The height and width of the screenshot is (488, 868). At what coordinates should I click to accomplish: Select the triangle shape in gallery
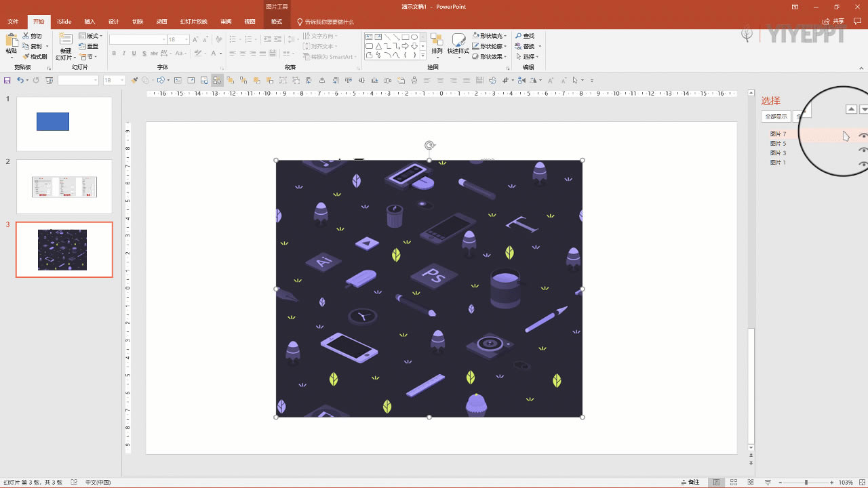pyautogui.click(x=378, y=46)
